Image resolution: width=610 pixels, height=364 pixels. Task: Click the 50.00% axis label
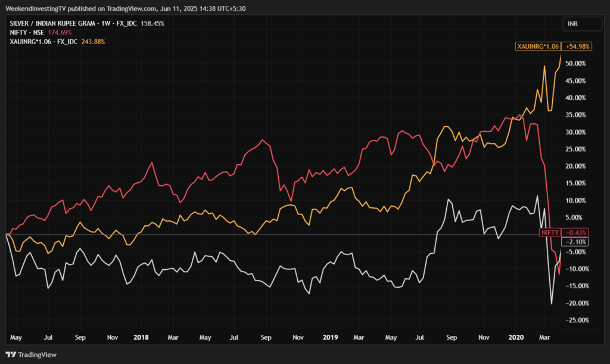click(x=575, y=63)
